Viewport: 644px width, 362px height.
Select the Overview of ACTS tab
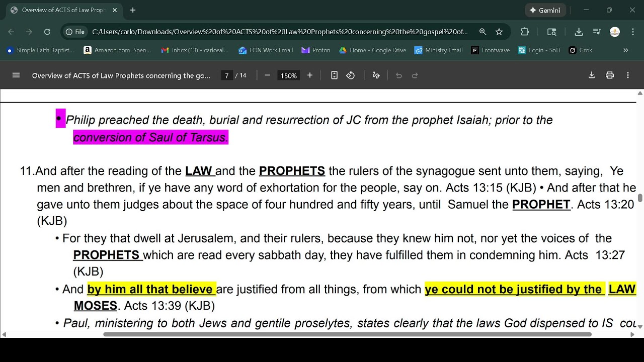[x=63, y=10]
